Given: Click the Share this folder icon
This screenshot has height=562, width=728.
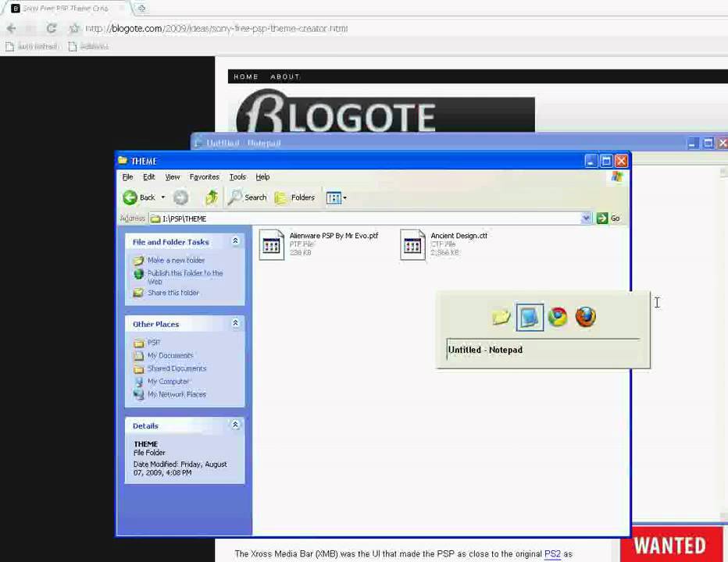Looking at the screenshot, I should click(x=139, y=293).
